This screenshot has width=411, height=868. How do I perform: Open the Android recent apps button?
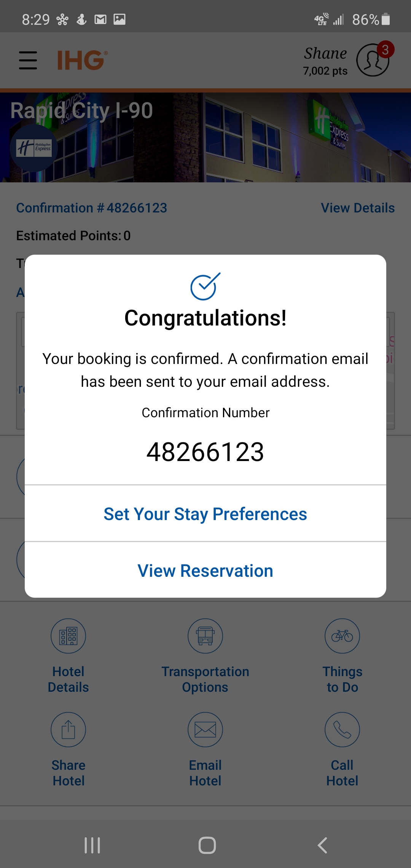coord(92,846)
